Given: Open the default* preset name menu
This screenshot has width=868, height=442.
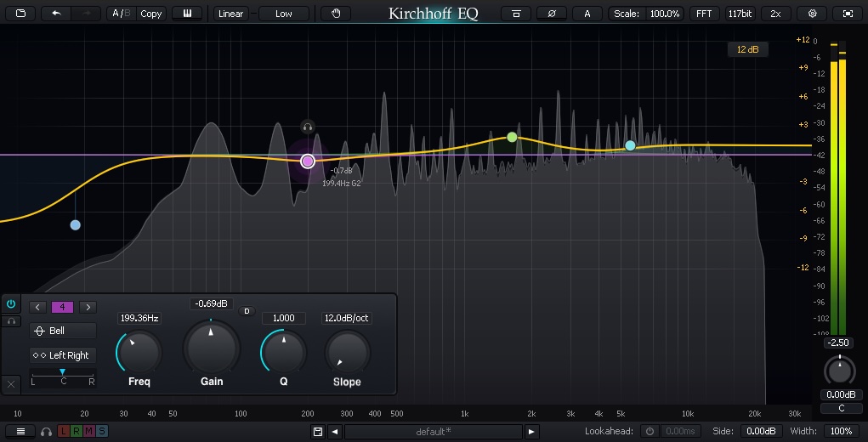Looking at the screenshot, I should tap(434, 432).
